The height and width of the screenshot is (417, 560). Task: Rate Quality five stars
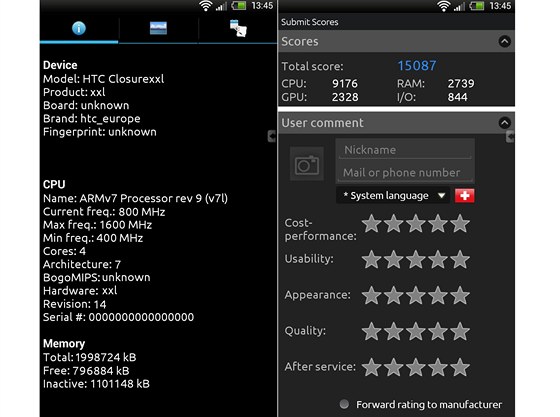click(460, 332)
